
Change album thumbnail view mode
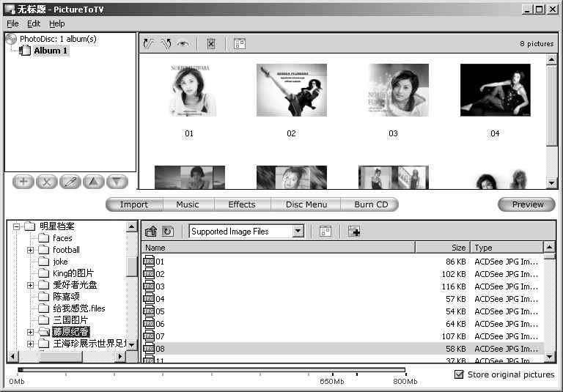240,44
